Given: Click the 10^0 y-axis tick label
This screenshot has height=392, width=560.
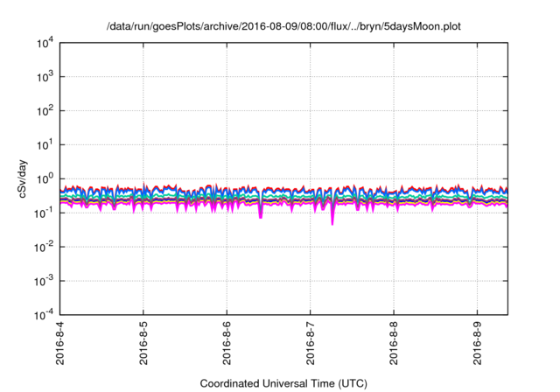Looking at the screenshot, I should [x=45, y=178].
